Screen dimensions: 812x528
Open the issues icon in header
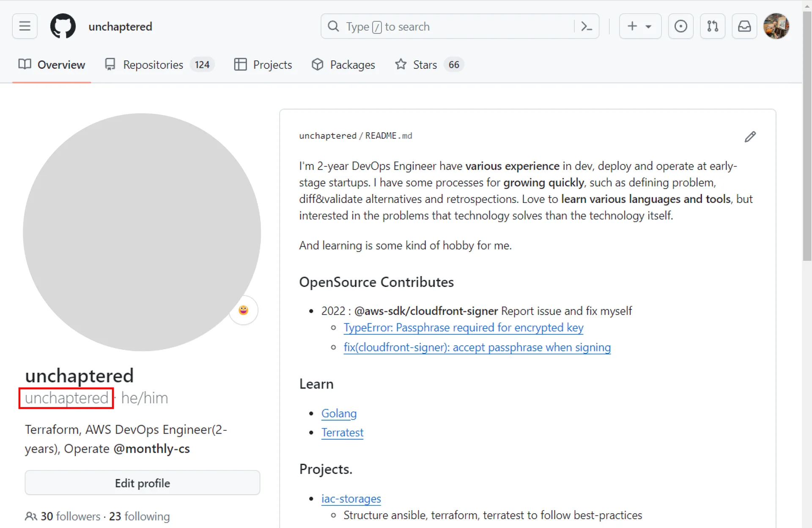tap(680, 26)
